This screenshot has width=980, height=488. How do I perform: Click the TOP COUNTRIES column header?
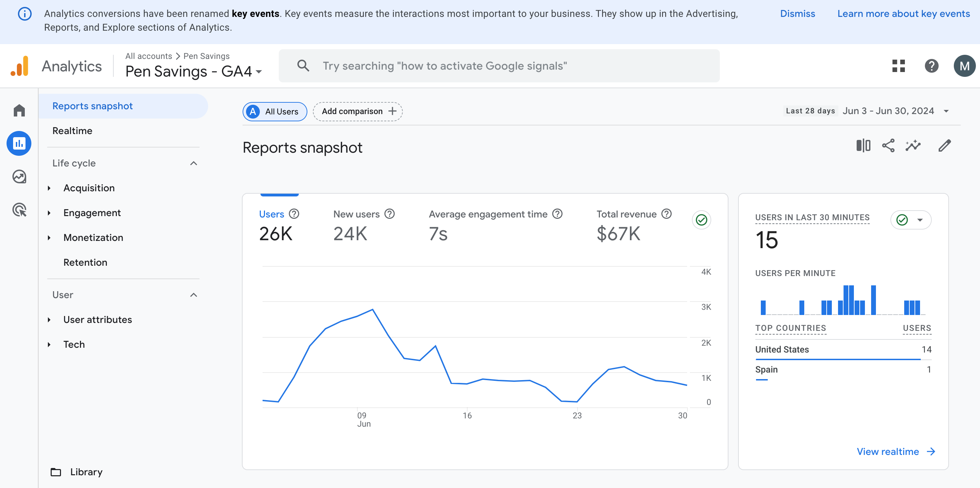790,328
